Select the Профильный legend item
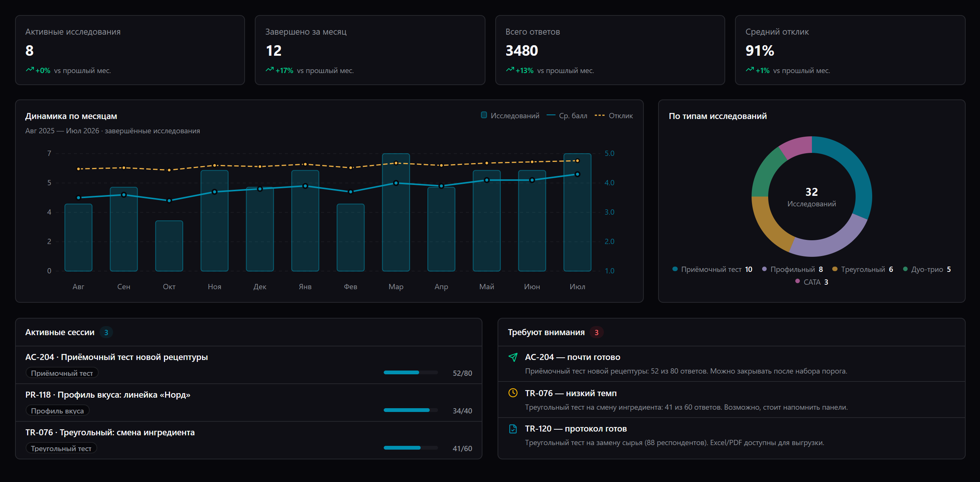 [x=793, y=269]
